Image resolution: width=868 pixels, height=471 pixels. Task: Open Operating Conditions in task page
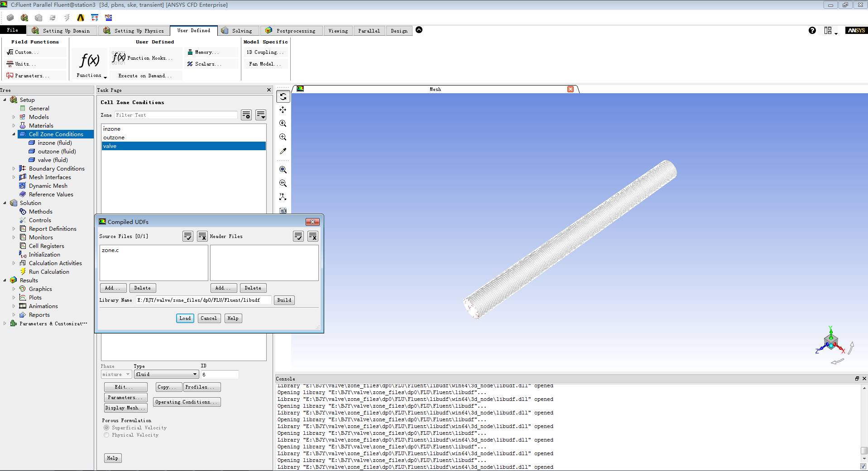pyautogui.click(x=187, y=402)
